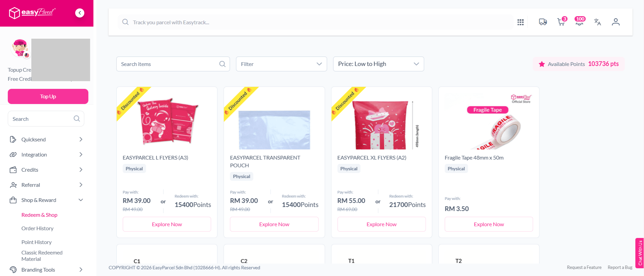Click the Physical tag on Fragile Tape
This screenshot has height=276, width=644.
coord(456,169)
